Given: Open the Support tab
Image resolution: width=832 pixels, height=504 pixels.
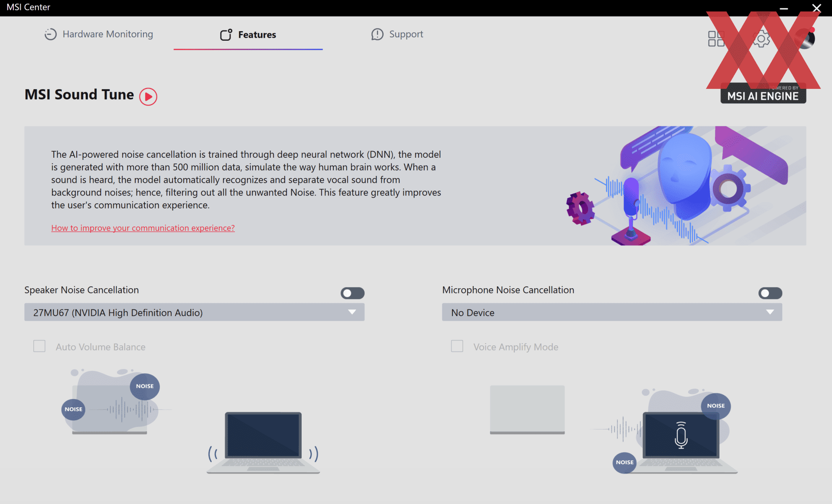Looking at the screenshot, I should 397,34.
